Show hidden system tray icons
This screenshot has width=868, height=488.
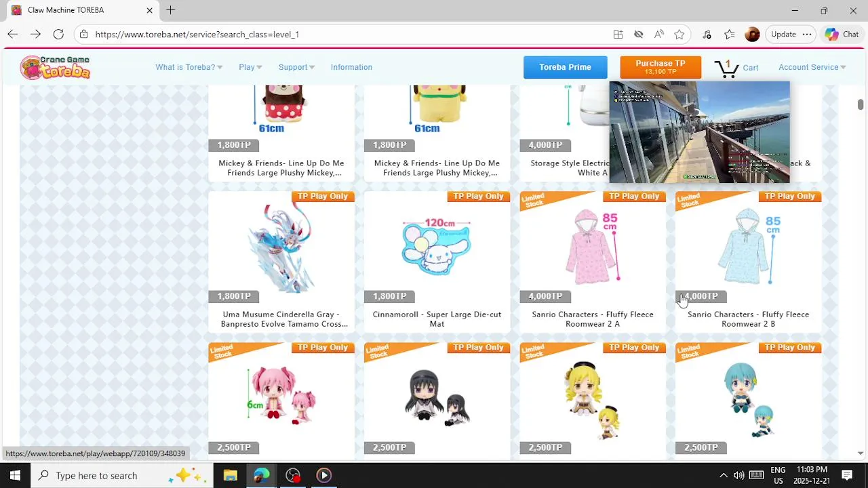click(x=723, y=475)
